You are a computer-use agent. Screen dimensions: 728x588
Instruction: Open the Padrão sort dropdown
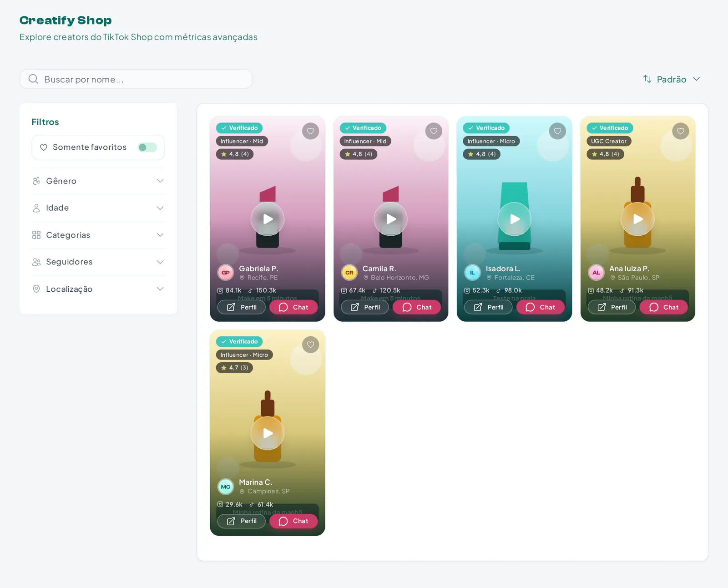point(671,79)
